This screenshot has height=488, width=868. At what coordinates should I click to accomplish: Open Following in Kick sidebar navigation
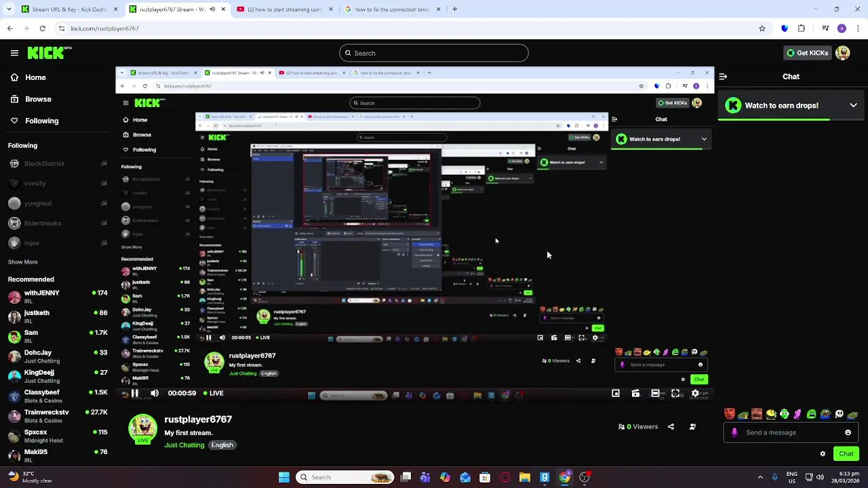(34, 121)
